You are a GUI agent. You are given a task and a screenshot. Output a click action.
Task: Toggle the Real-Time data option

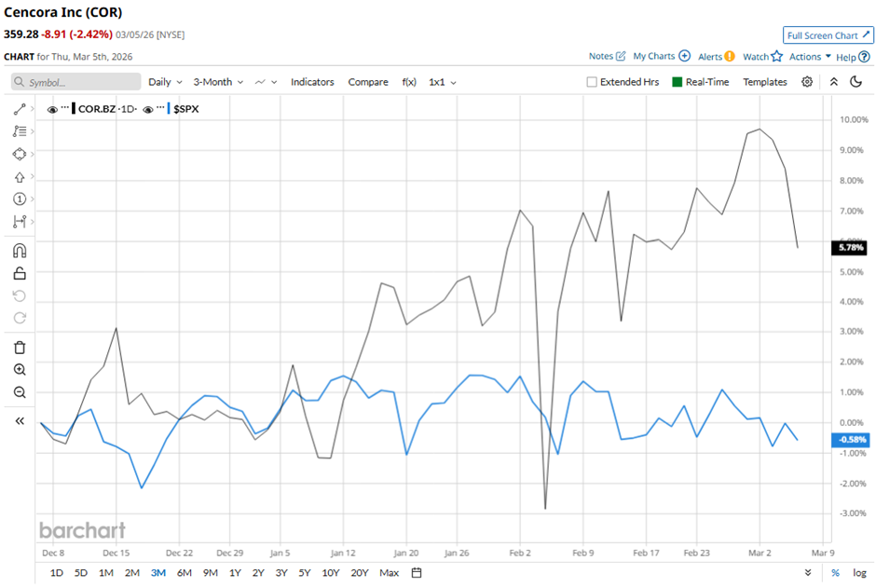(x=678, y=82)
